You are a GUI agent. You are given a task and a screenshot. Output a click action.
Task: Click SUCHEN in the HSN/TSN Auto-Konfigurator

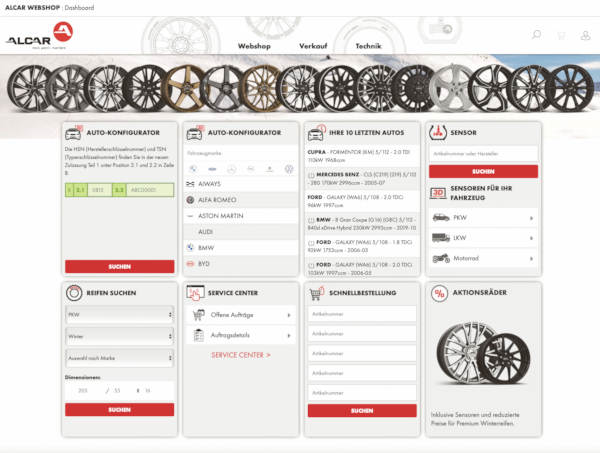click(119, 267)
